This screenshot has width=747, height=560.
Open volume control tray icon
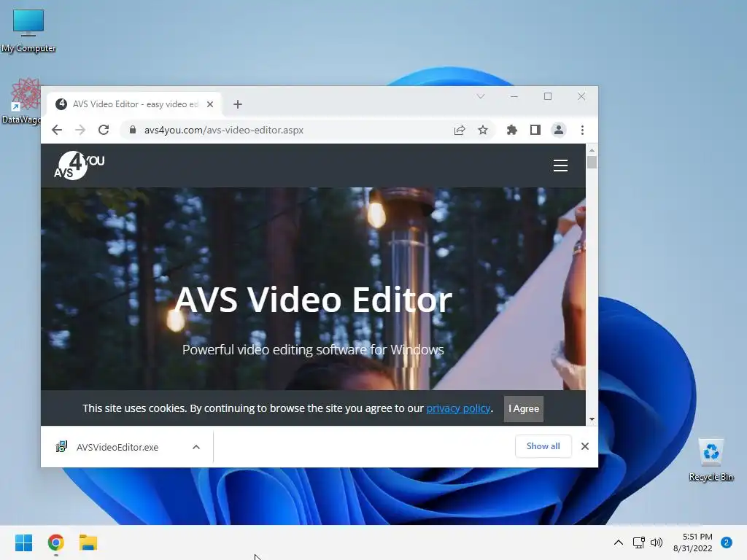coord(657,542)
